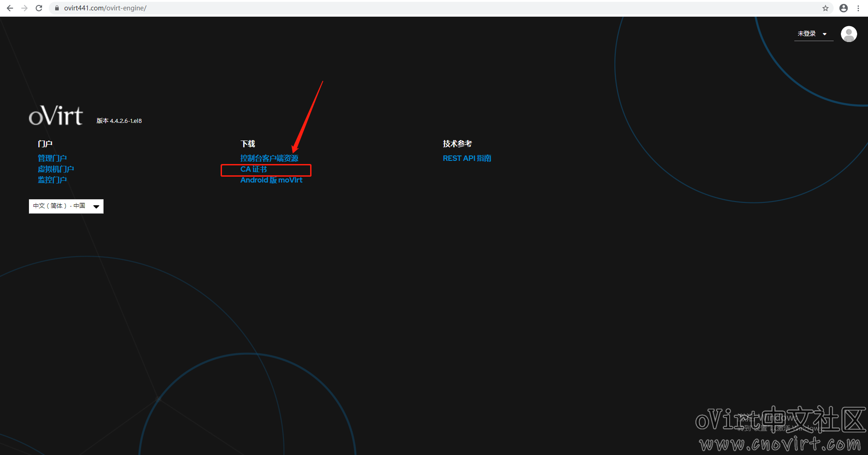The image size is (868, 455).
Task: Open the 中文（简体）language selector
Action: 66,206
